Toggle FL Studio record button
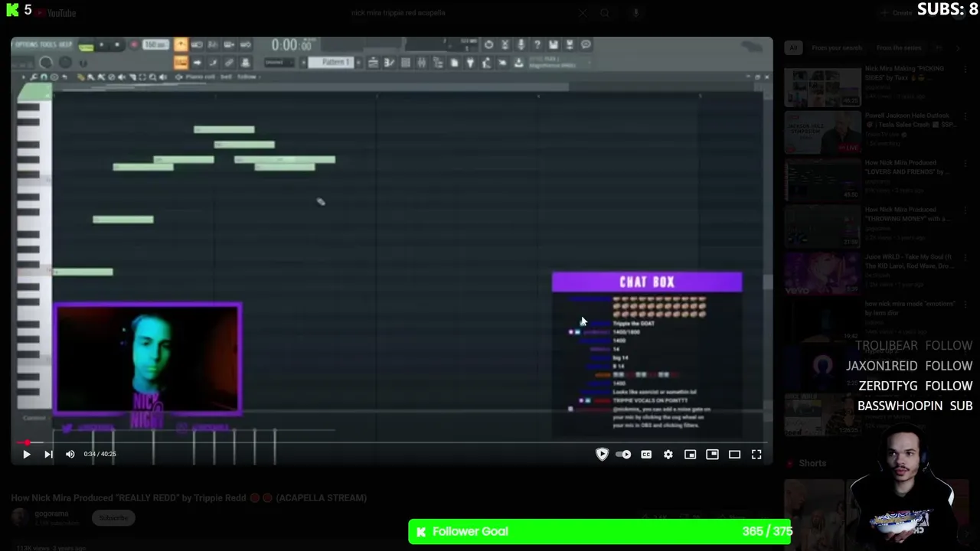 [x=134, y=44]
